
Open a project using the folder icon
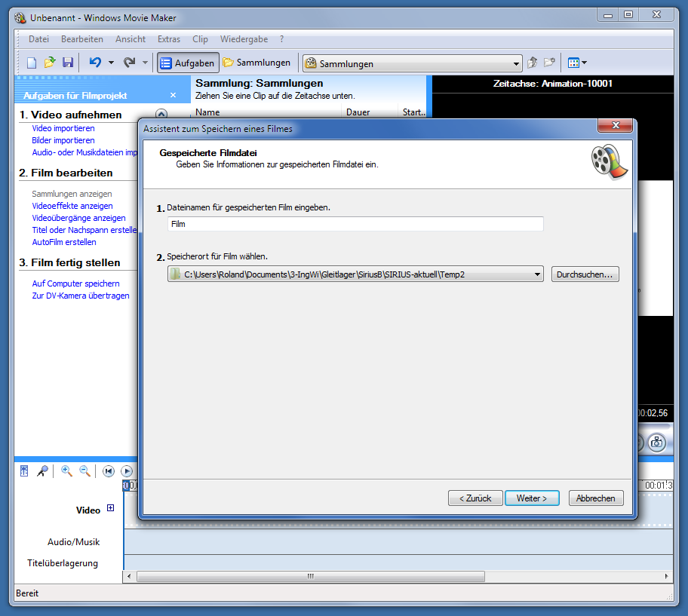[x=50, y=63]
